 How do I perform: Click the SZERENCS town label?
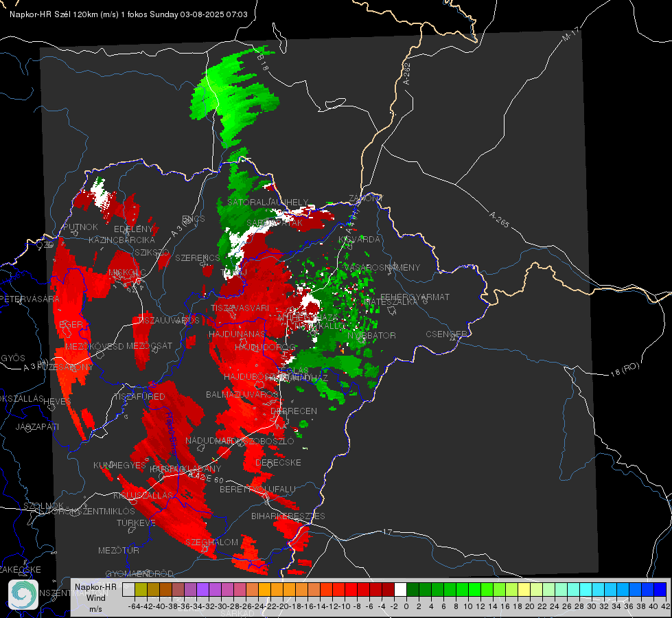[198, 258]
